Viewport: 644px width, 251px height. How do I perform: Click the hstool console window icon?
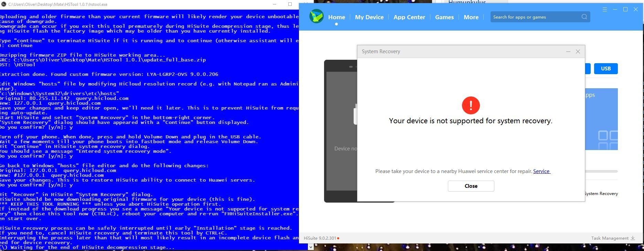click(x=3, y=4)
